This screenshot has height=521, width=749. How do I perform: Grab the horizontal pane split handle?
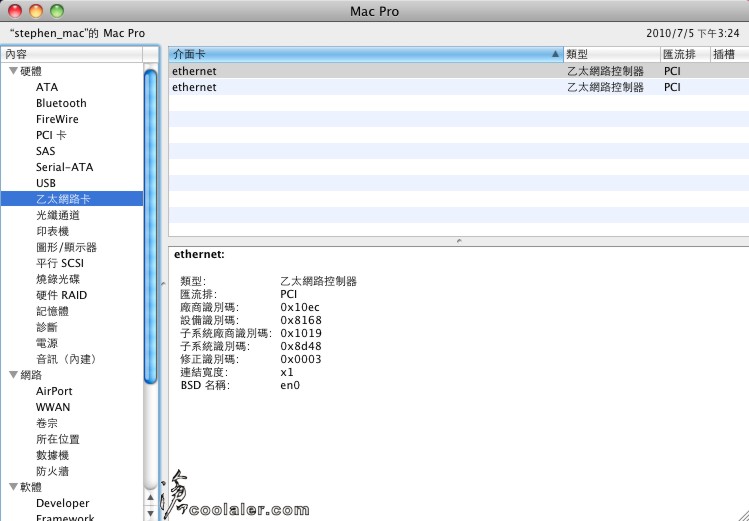coord(459,241)
